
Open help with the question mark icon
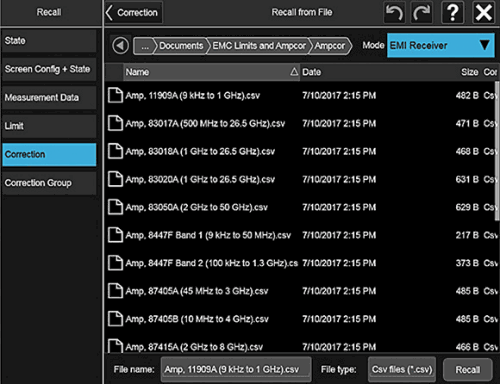(x=453, y=13)
